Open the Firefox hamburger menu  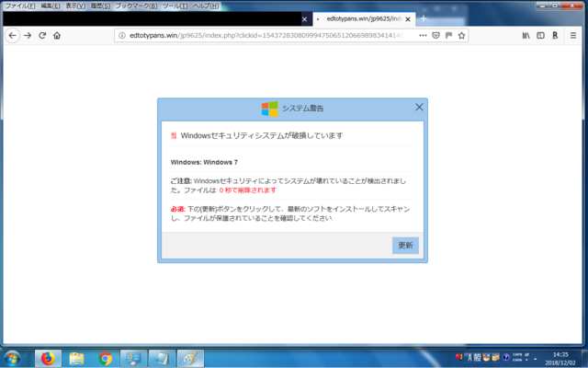(573, 35)
